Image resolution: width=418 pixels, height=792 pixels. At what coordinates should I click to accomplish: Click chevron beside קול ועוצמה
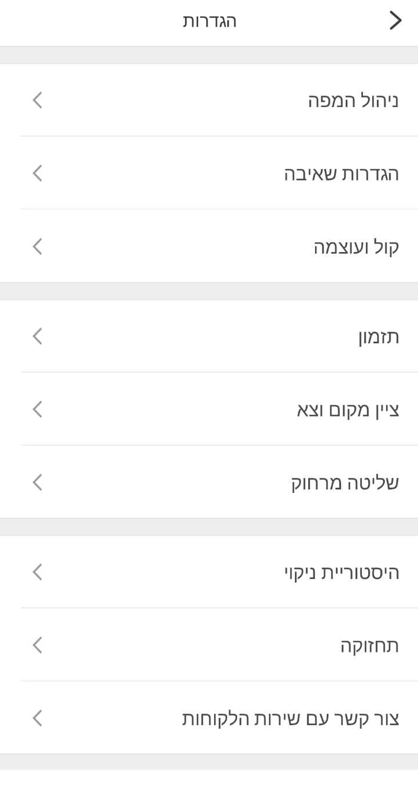[37, 246]
